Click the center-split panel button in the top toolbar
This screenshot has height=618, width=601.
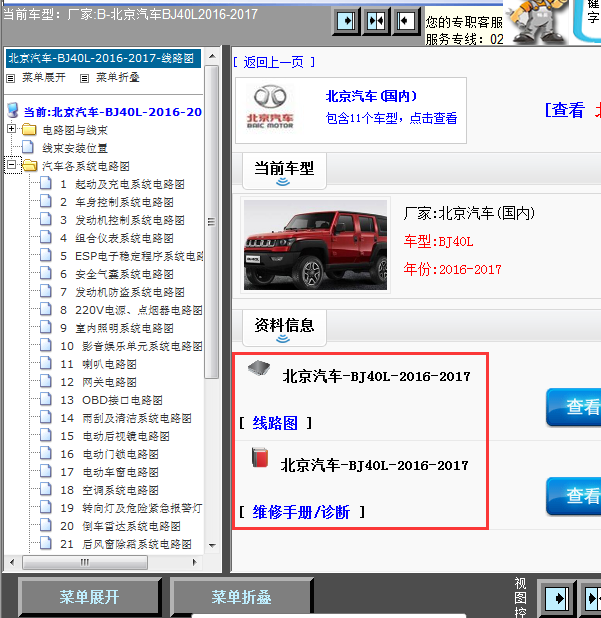(x=376, y=21)
